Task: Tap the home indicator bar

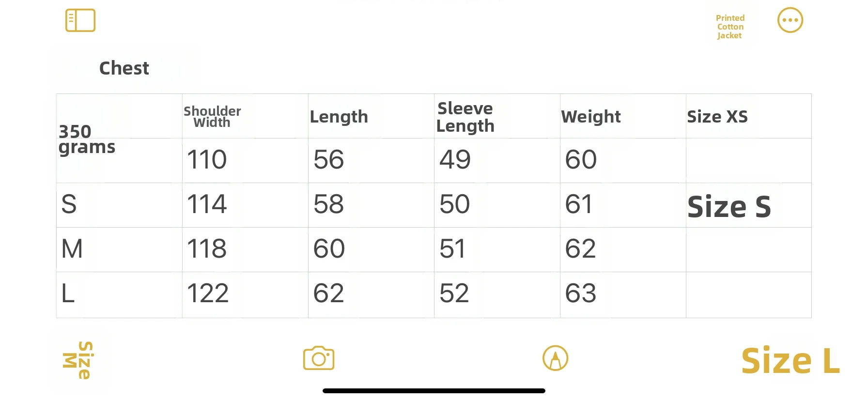Action: coord(434,391)
